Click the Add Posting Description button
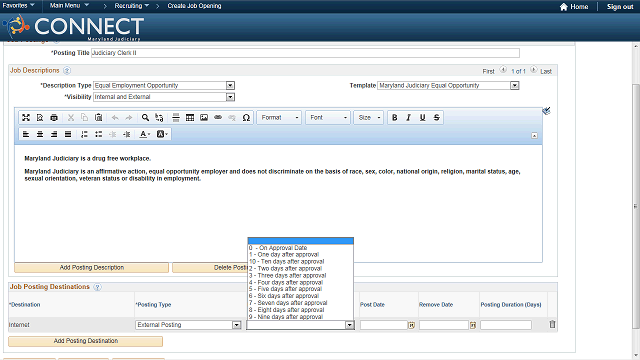 coord(91,267)
